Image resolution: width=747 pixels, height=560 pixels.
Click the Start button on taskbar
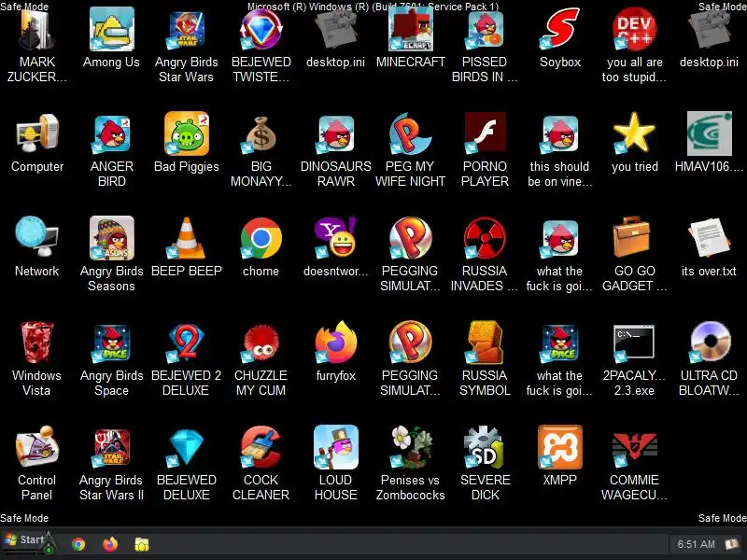click(28, 542)
